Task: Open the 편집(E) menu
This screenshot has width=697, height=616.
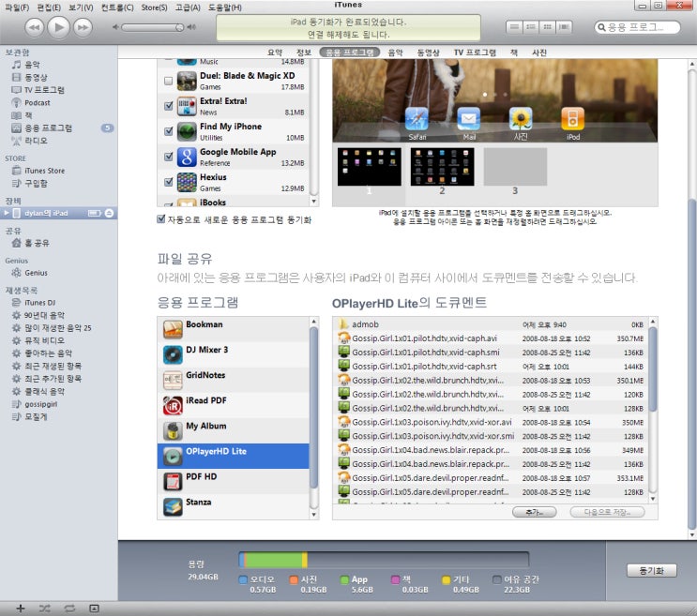Action: [49, 8]
